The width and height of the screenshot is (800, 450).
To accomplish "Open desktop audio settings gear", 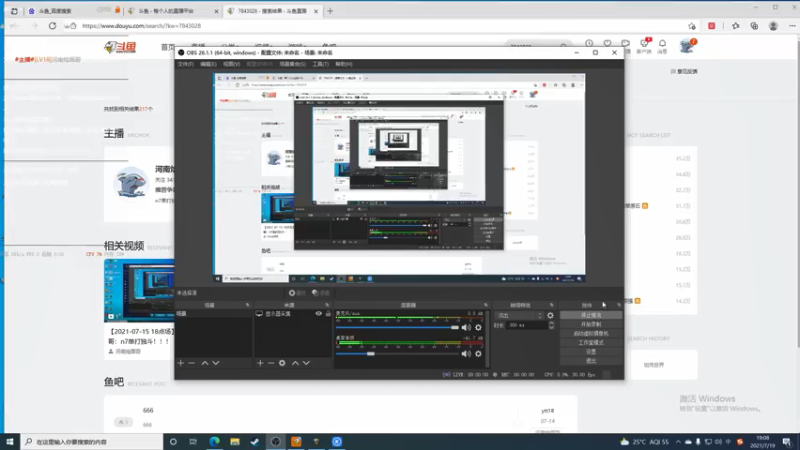I will pyautogui.click(x=478, y=354).
